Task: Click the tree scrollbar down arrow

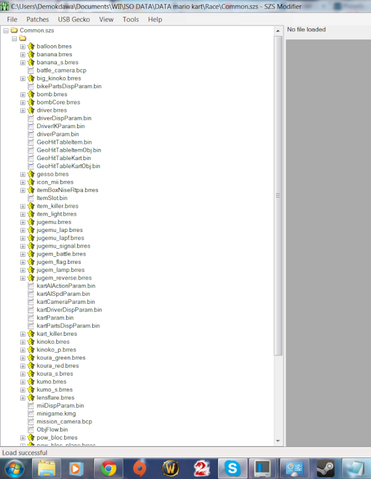Action: pyautogui.click(x=278, y=441)
